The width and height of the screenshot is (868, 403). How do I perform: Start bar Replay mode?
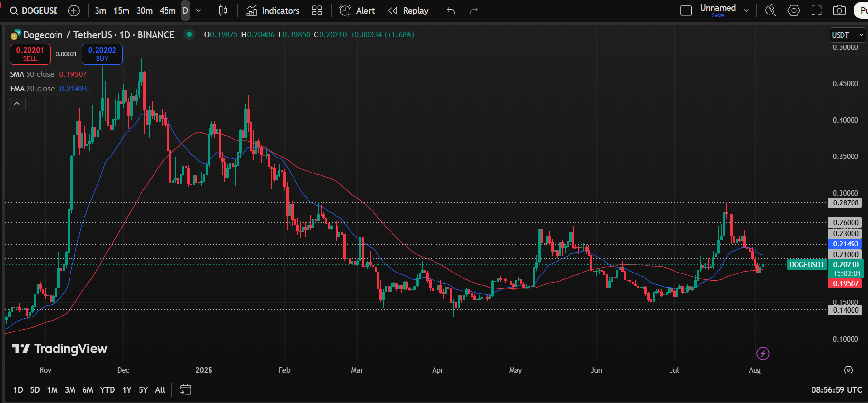tap(408, 11)
